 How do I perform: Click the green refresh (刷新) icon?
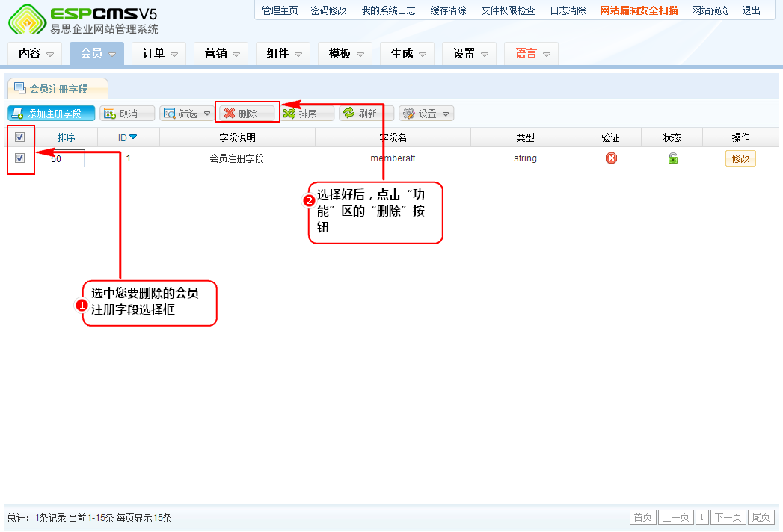click(x=348, y=114)
